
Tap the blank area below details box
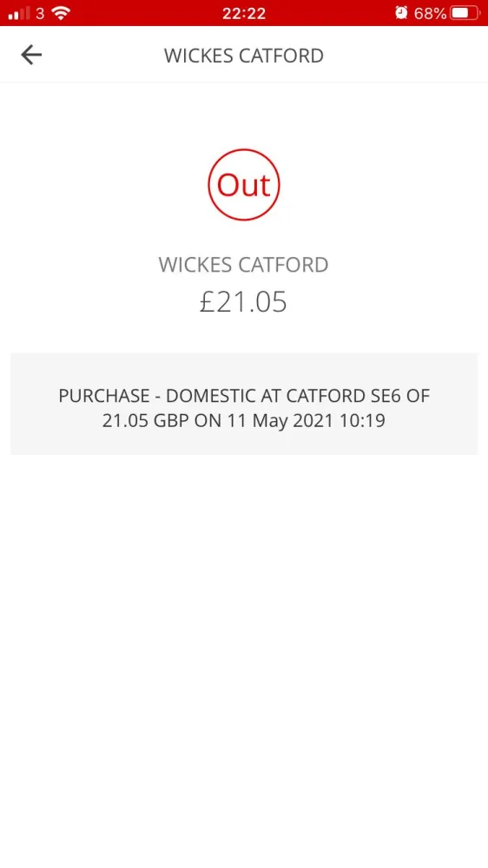244,659
